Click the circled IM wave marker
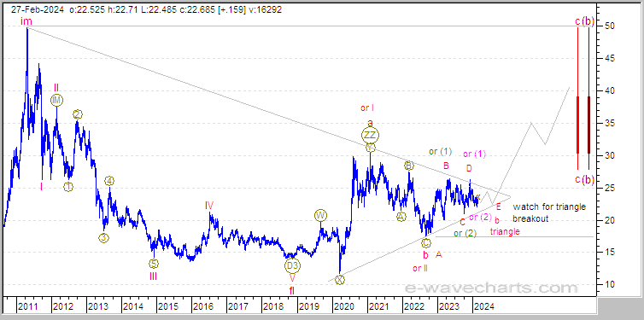Screen dimensions: 644x320 (56, 100)
